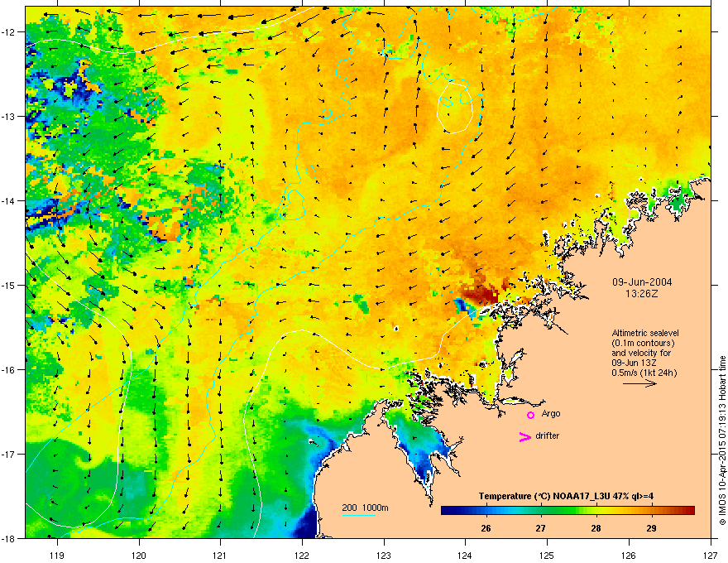Click the 26 tick label on color bar
The width and height of the screenshot is (728, 563).
[x=486, y=528]
